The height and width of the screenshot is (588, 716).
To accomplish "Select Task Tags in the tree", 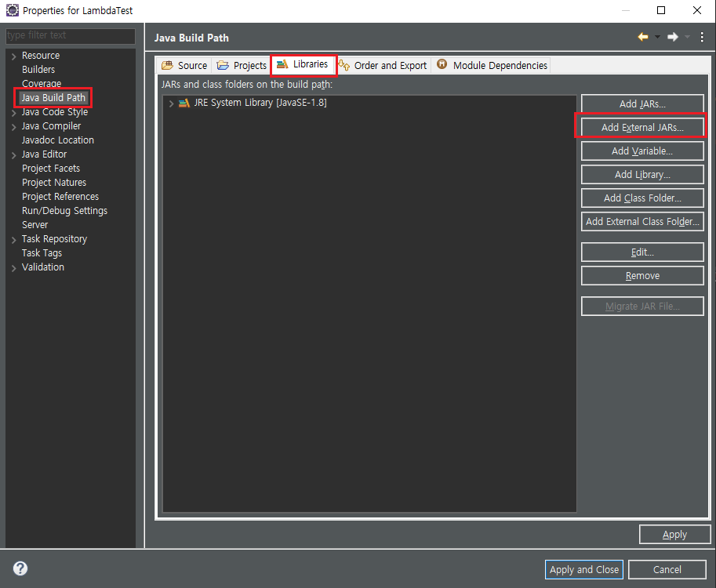I will pyautogui.click(x=42, y=253).
